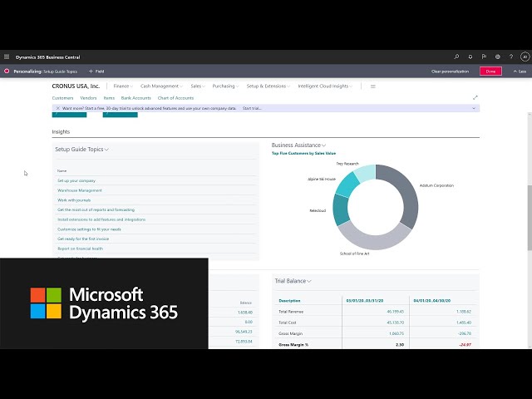Screen dimensions: 532x399
Task: Click the user account avatar
Action: tap(525, 57)
